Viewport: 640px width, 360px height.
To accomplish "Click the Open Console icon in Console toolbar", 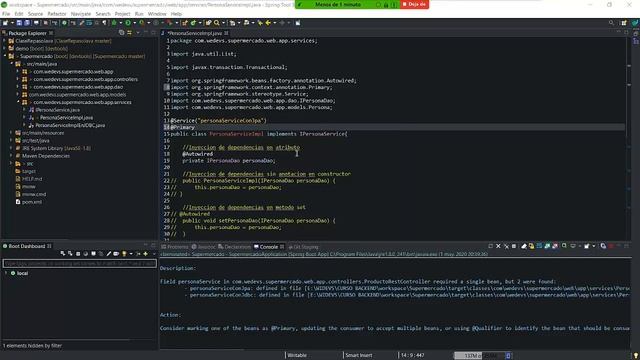I will pos(587,246).
